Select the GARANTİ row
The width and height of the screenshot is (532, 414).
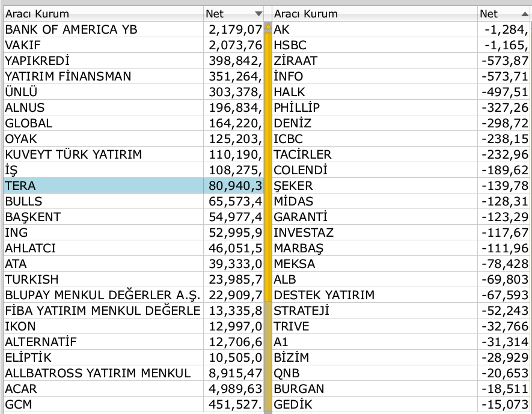[x=402, y=217]
